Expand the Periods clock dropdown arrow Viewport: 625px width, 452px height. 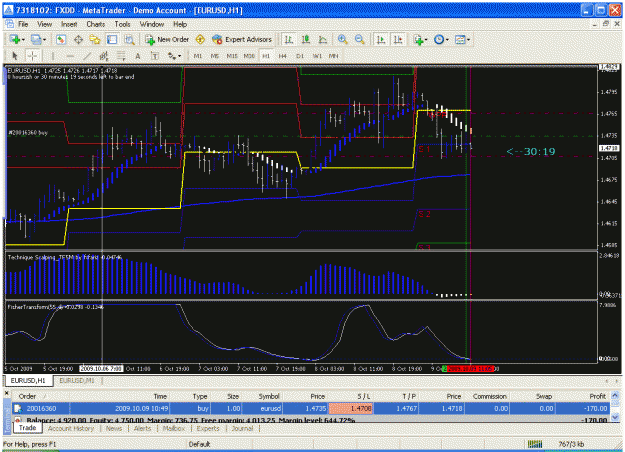click(447, 40)
